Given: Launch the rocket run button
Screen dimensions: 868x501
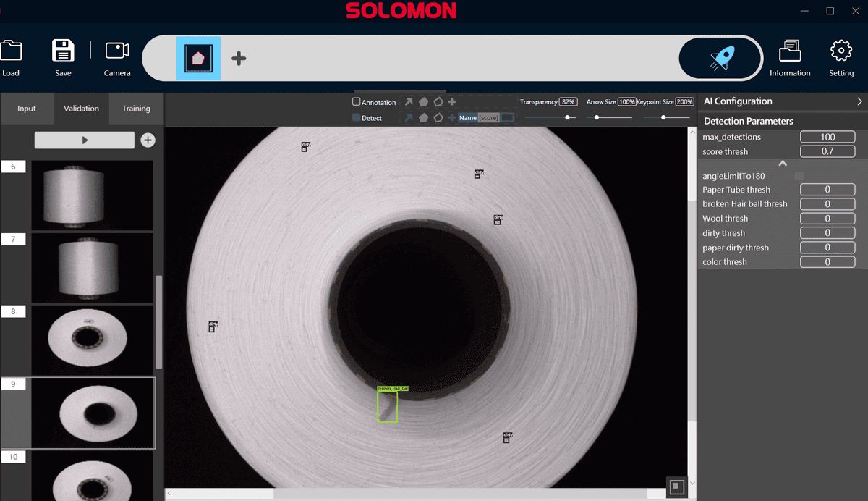Looking at the screenshot, I should (x=720, y=58).
